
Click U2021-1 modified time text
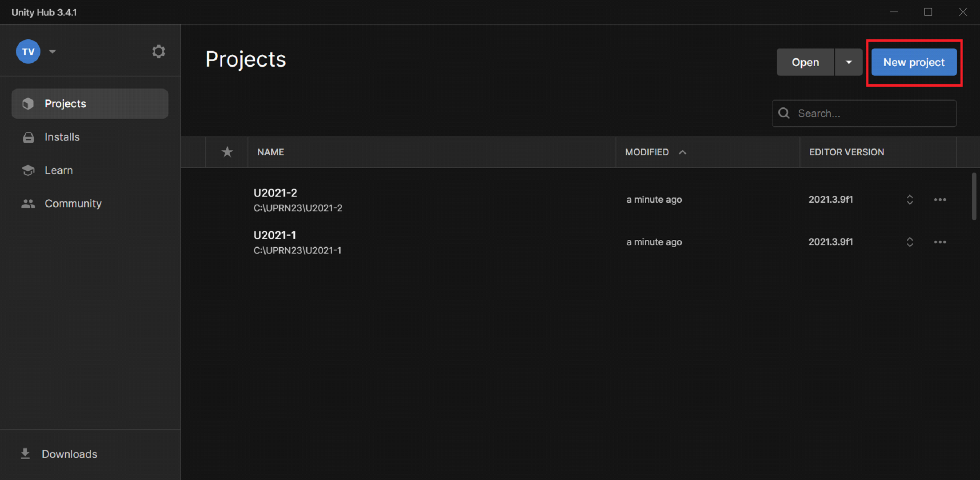(x=654, y=242)
